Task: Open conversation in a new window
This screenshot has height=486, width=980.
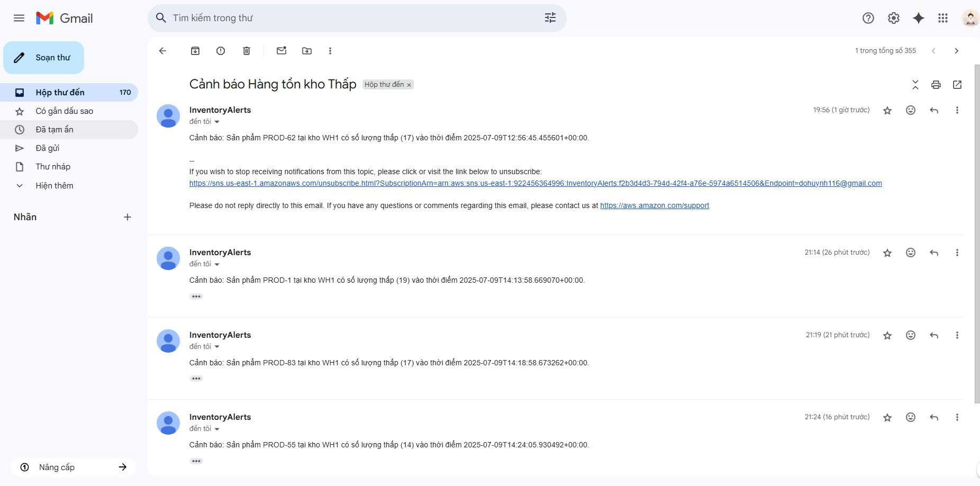Action: pos(957,85)
